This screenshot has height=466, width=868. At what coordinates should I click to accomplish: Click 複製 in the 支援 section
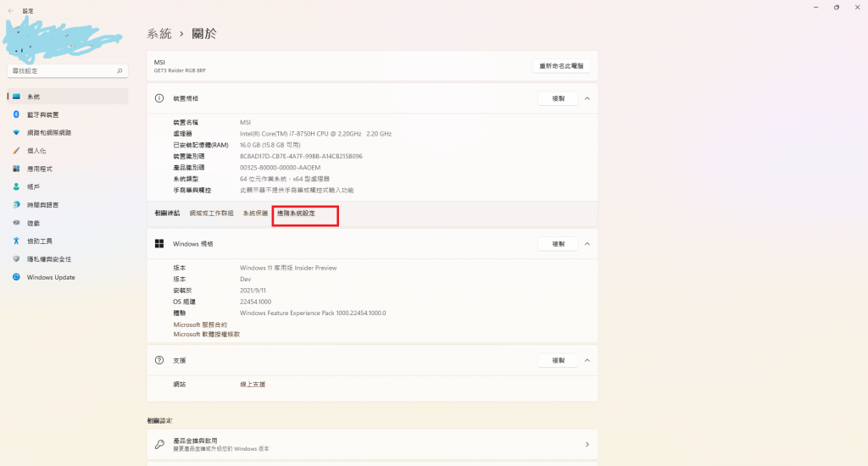pyautogui.click(x=558, y=360)
